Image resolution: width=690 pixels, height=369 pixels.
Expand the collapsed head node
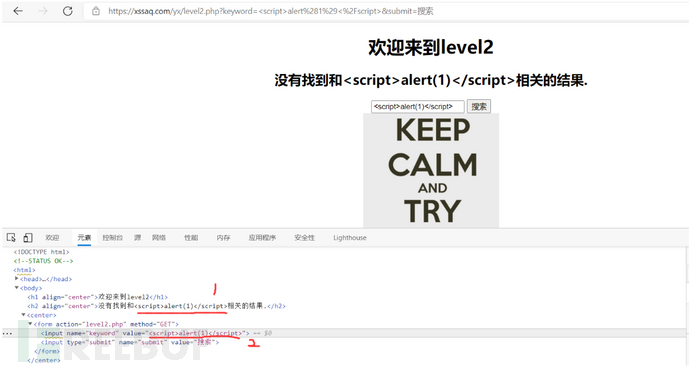[17, 278]
